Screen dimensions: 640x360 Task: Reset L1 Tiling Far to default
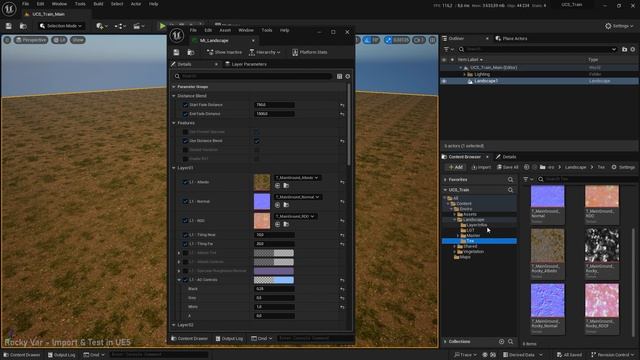point(342,244)
